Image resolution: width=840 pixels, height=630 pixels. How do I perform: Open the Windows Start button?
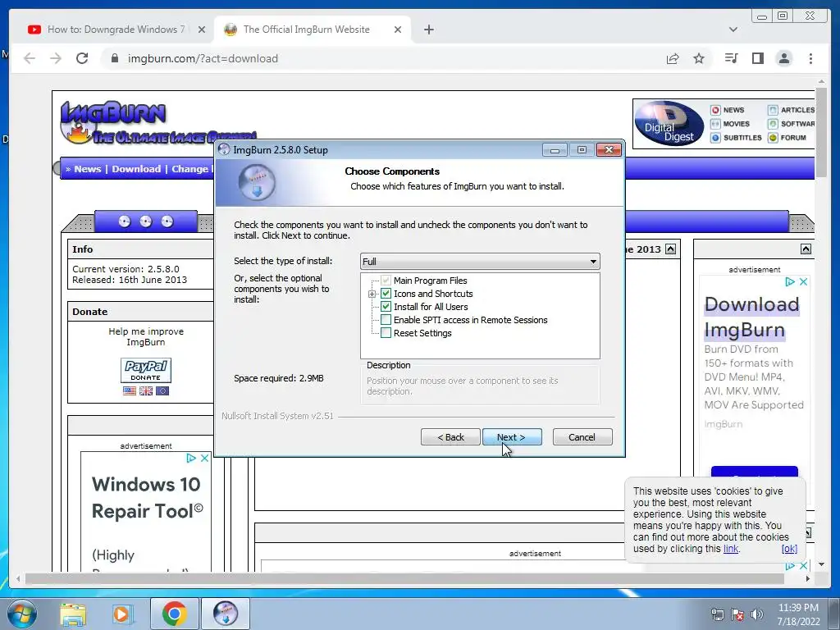(x=22, y=614)
